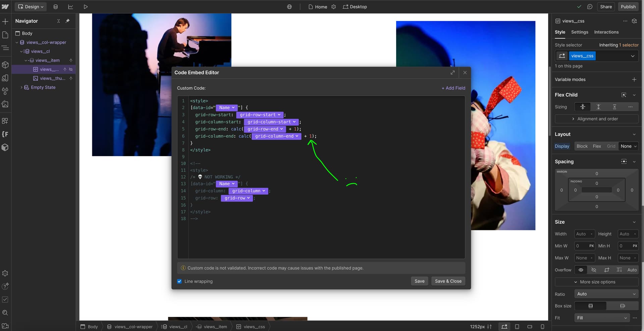The height and width of the screenshot is (331, 644).
Task: Open the Name field dropdown on line 2
Action: tap(227, 107)
